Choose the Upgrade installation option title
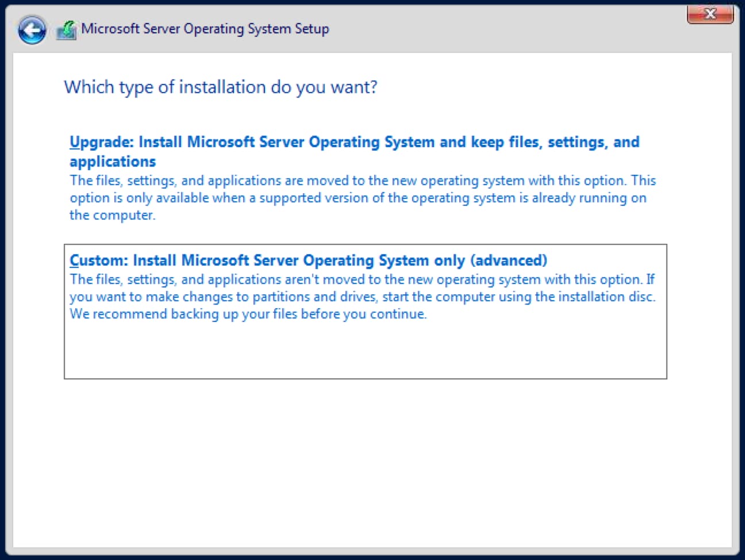This screenshot has width=745, height=560. [354, 142]
